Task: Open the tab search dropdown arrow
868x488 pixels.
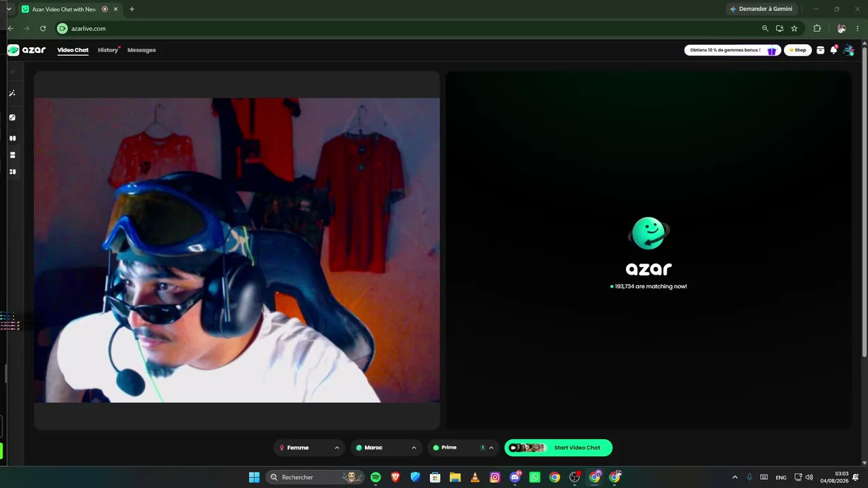Action: (9, 9)
